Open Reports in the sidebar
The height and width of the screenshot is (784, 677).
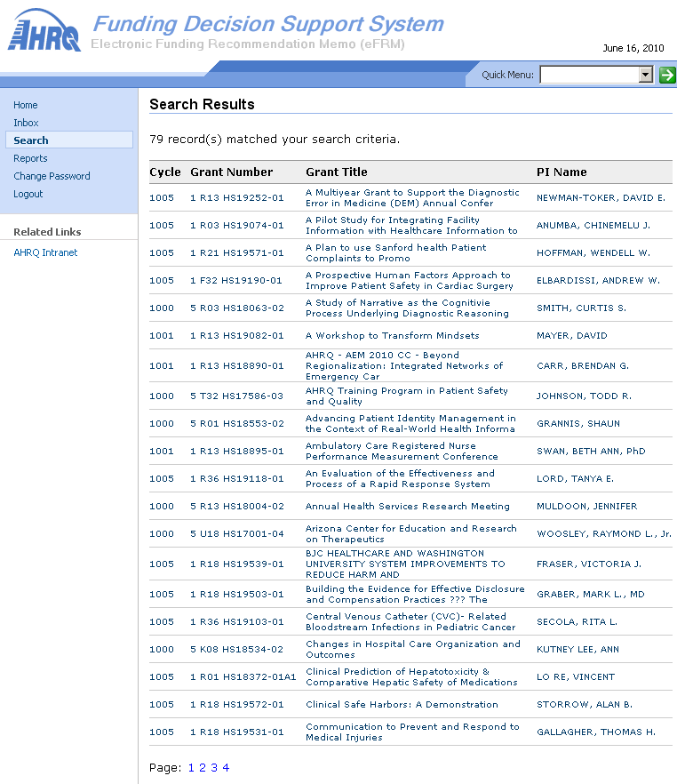tap(30, 158)
